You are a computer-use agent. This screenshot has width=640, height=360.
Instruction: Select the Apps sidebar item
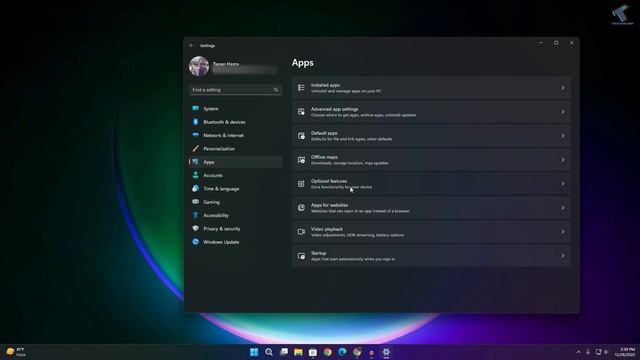[x=236, y=162]
